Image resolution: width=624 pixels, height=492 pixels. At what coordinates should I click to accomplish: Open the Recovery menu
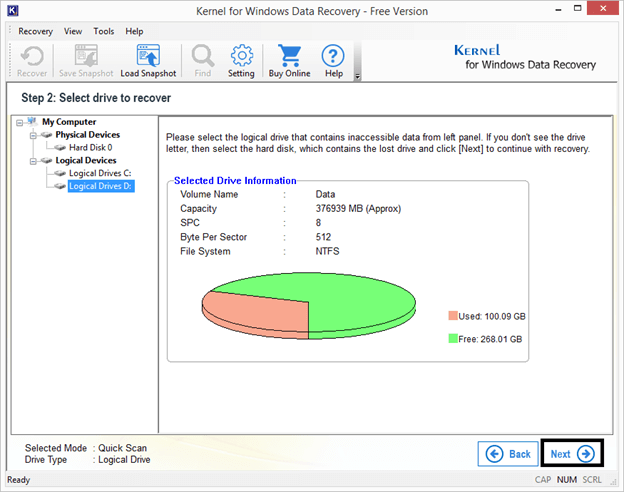35,31
